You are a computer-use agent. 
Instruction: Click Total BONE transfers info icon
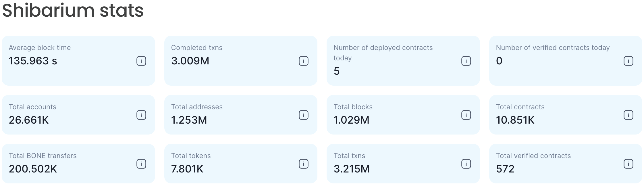141,164
